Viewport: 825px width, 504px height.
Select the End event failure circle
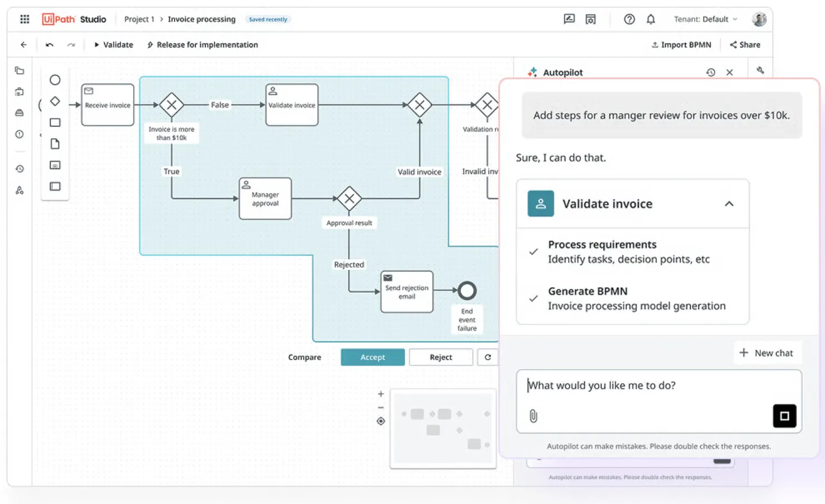point(467,290)
